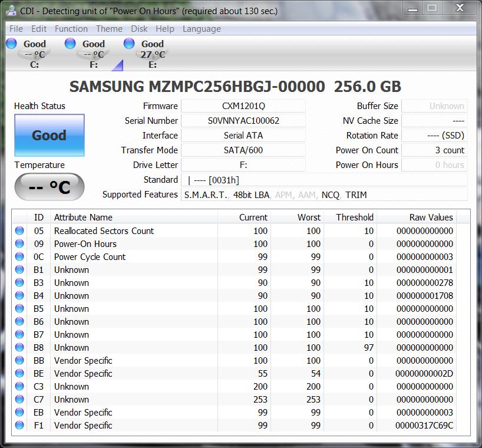The width and height of the screenshot is (482, 448).
Task: Open the File menu
Action: pyautogui.click(x=16, y=29)
